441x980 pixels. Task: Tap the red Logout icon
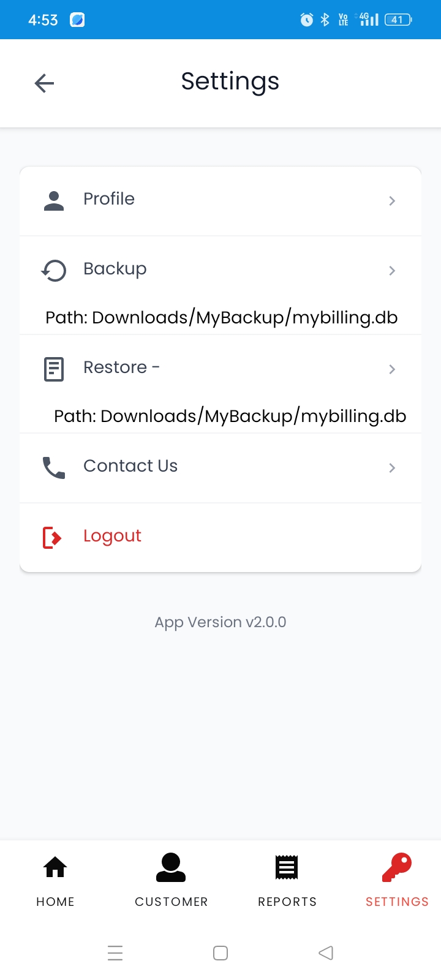click(54, 537)
